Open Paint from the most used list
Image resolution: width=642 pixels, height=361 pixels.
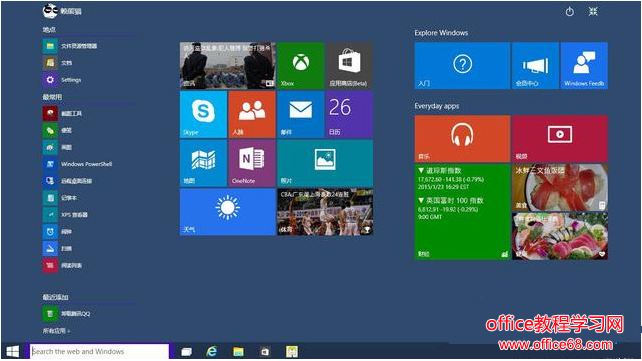pos(58,147)
